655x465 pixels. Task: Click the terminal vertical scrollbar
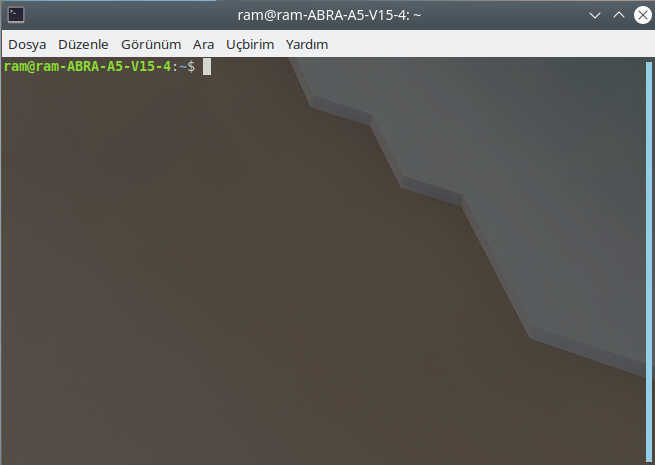pyautogui.click(x=649, y=261)
